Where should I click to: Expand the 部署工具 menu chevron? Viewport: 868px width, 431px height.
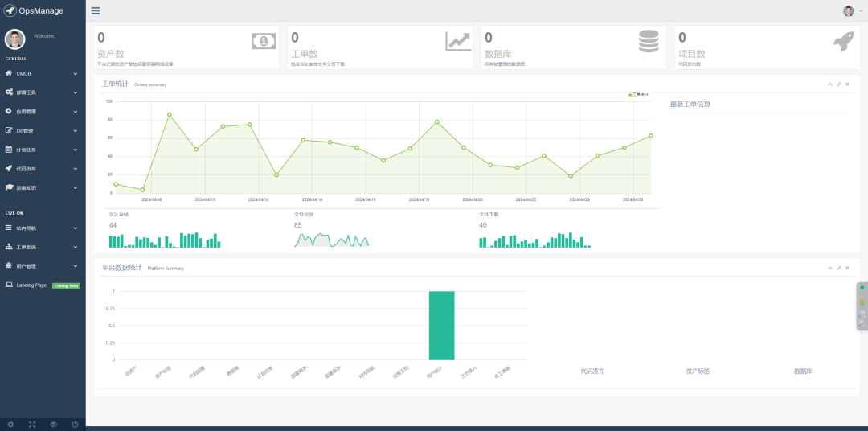pos(76,92)
